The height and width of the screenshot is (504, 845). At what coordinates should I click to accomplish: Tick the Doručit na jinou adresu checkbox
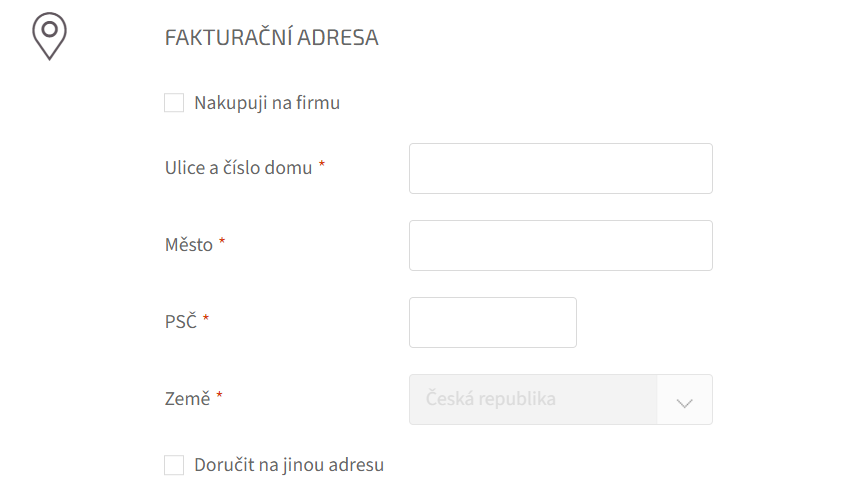click(x=174, y=465)
